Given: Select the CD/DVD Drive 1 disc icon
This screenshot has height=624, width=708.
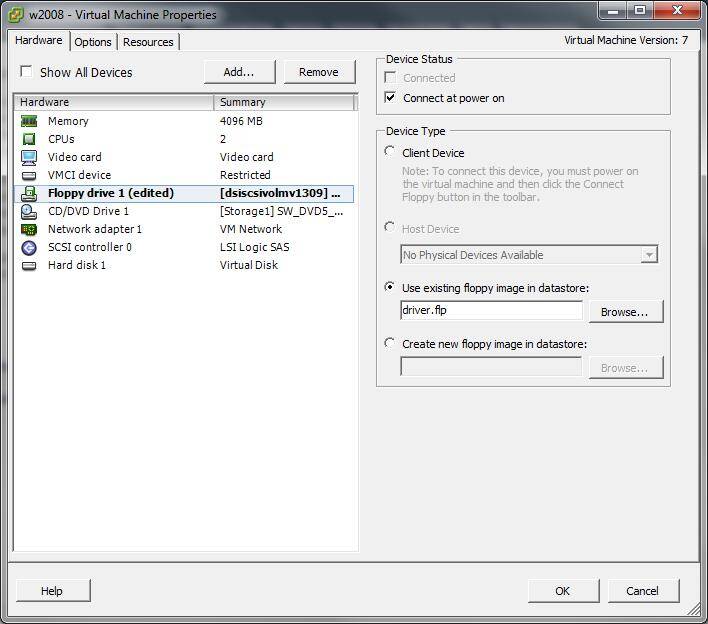Looking at the screenshot, I should pyautogui.click(x=29, y=211).
